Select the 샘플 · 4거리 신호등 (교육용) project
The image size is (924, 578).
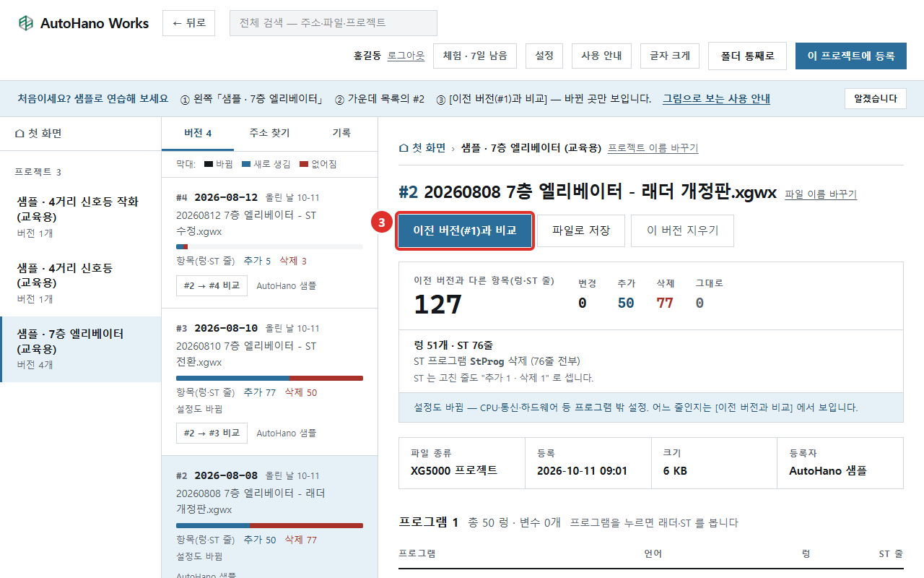(x=80, y=283)
